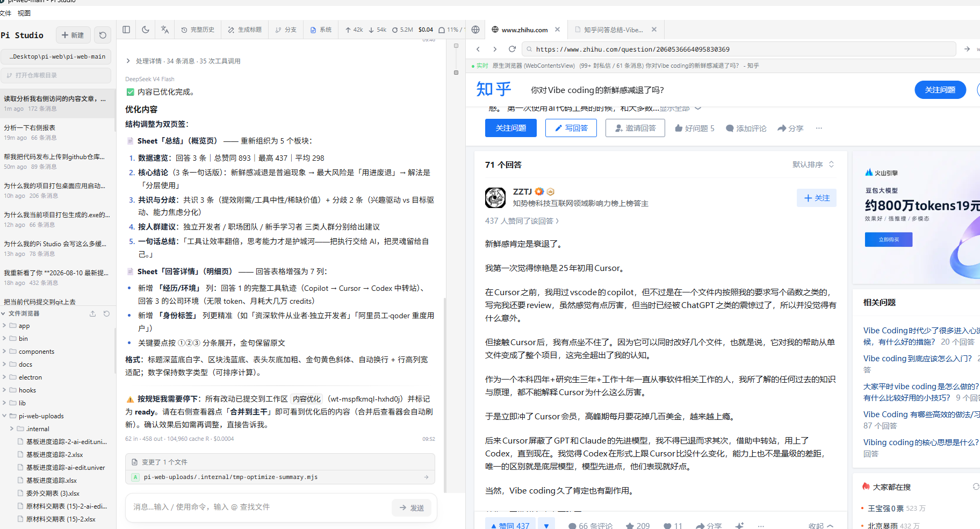980x529 pixels.
Task: Click 邀请回答 invite answer button
Action: click(x=635, y=128)
